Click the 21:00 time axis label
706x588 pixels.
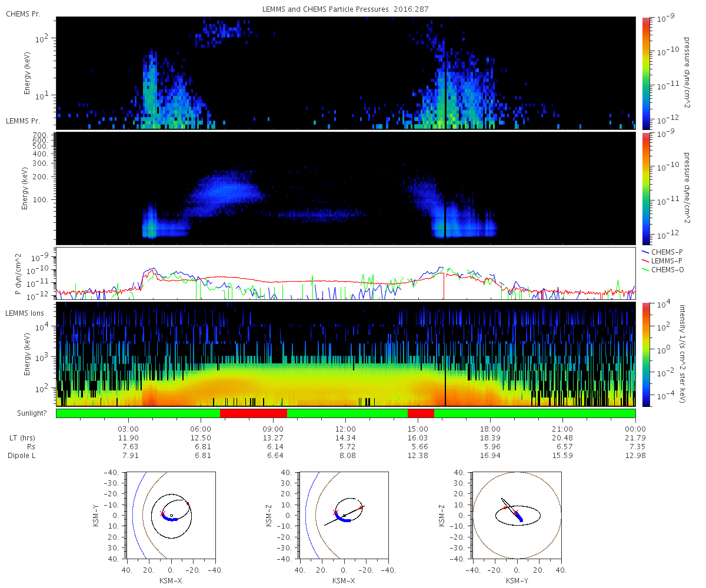pyautogui.click(x=562, y=429)
